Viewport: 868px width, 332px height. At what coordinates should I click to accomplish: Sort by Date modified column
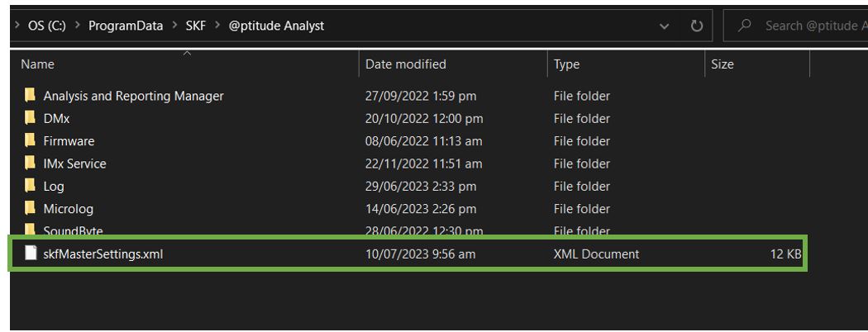click(x=405, y=64)
